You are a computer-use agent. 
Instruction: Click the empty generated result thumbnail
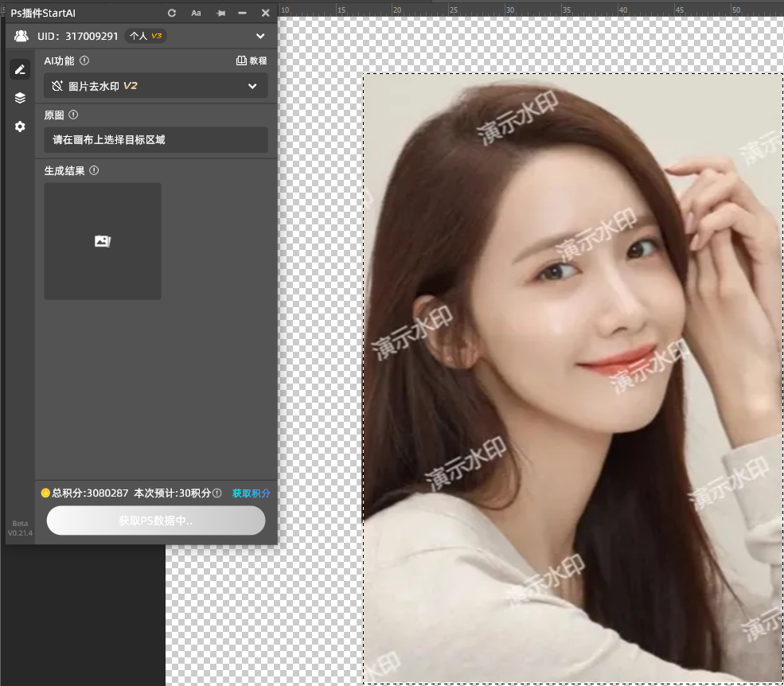click(x=103, y=241)
